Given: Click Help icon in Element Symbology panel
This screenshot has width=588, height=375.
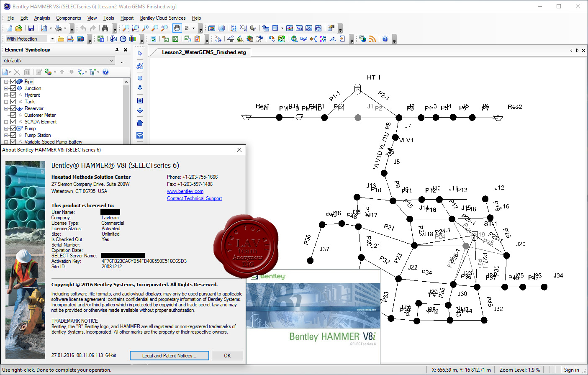Looking at the screenshot, I should (105, 72).
